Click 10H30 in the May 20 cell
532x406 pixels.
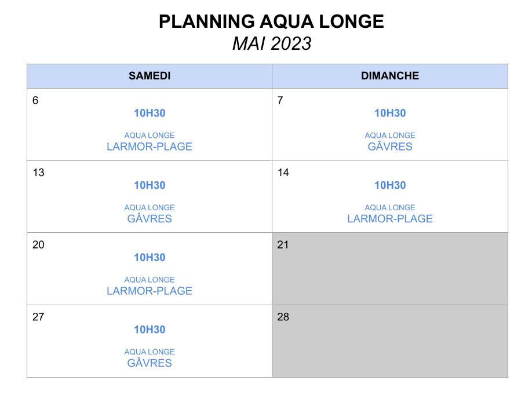150,257
